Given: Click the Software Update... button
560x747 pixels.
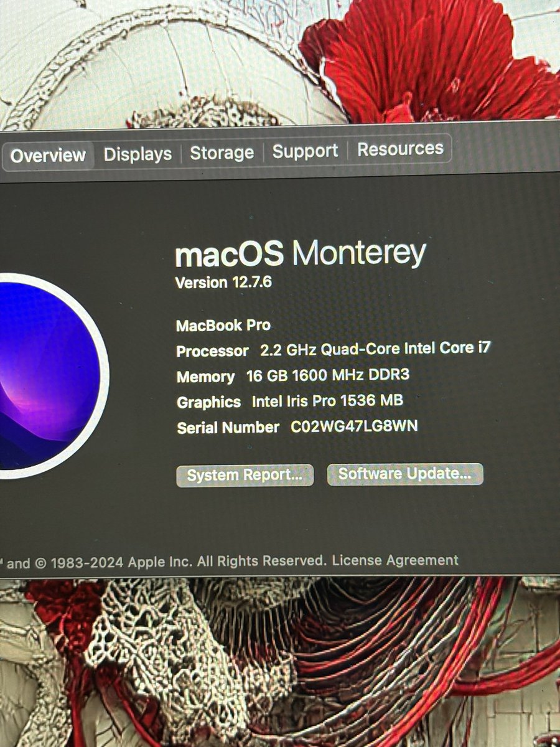Looking at the screenshot, I should coord(405,474).
